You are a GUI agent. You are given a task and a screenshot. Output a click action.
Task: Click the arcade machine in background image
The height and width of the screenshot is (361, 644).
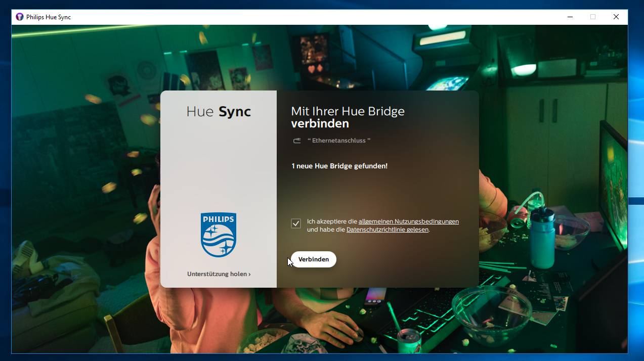(440, 61)
